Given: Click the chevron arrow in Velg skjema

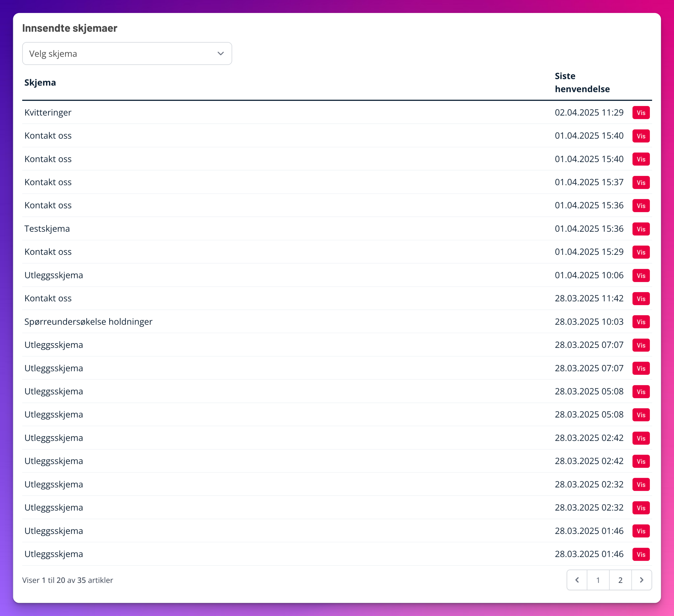Looking at the screenshot, I should coord(220,53).
